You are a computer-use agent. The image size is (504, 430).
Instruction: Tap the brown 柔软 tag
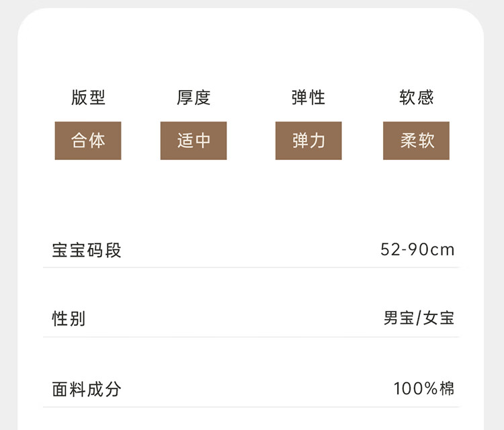[416, 140]
